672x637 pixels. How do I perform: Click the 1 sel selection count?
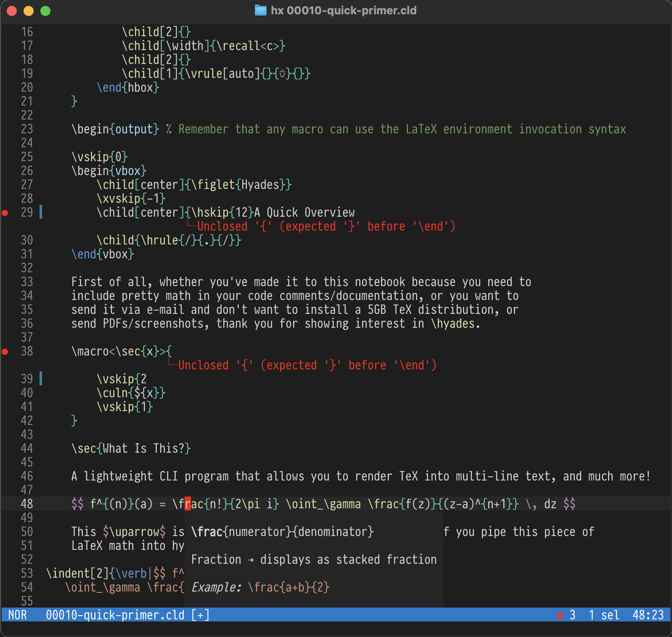coord(604,615)
